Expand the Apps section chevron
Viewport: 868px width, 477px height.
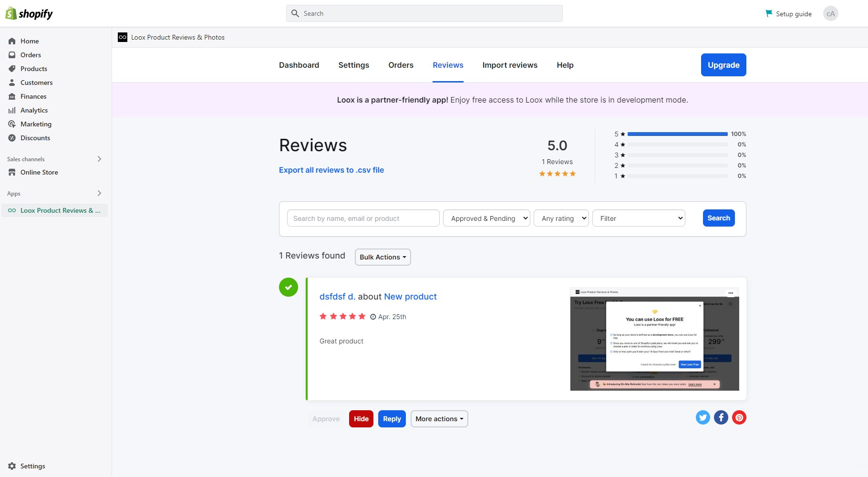99,193
